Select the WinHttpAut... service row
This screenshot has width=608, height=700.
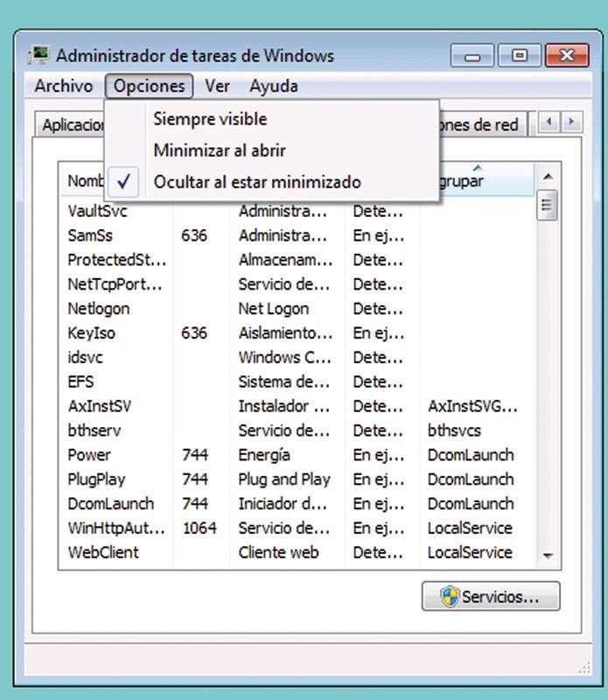(x=297, y=528)
